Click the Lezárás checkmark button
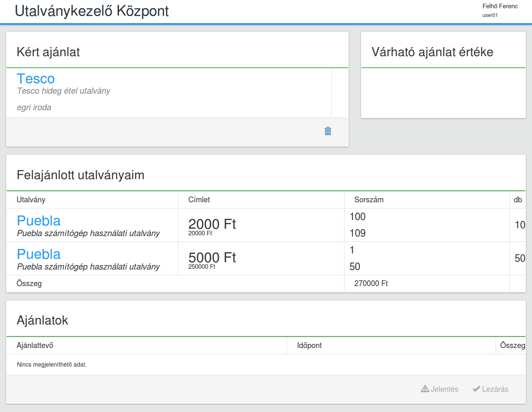 coord(490,389)
